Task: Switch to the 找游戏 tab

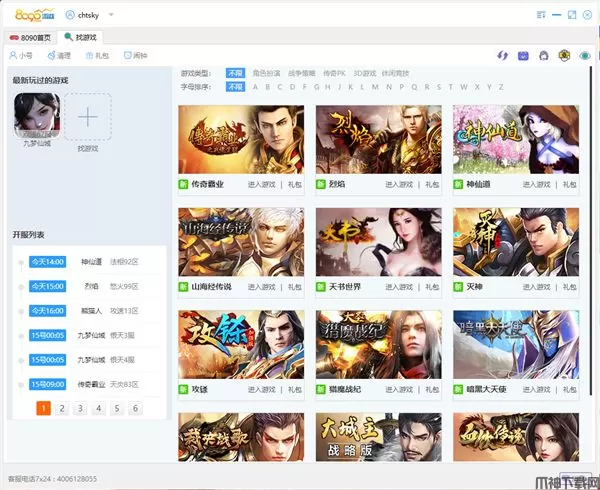Action: (80, 37)
